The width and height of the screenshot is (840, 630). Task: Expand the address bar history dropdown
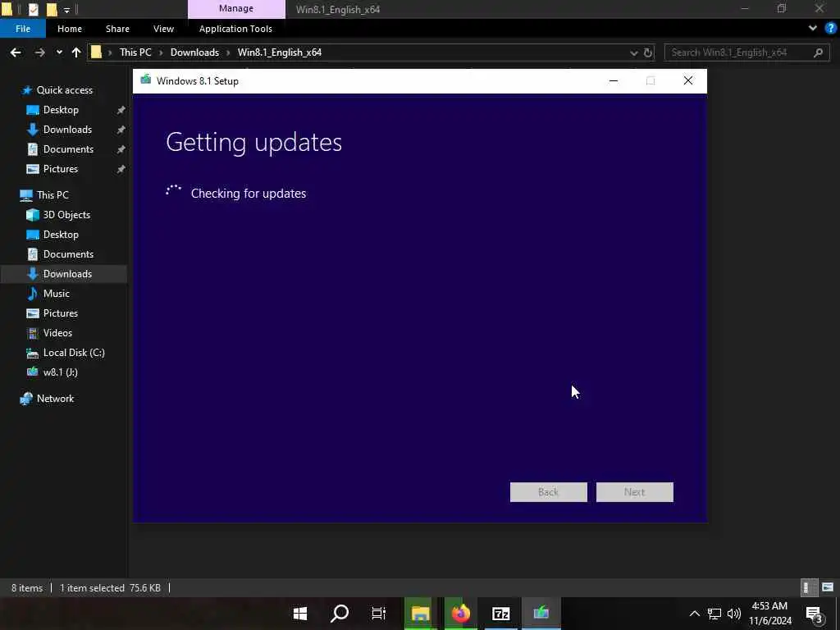tap(634, 53)
